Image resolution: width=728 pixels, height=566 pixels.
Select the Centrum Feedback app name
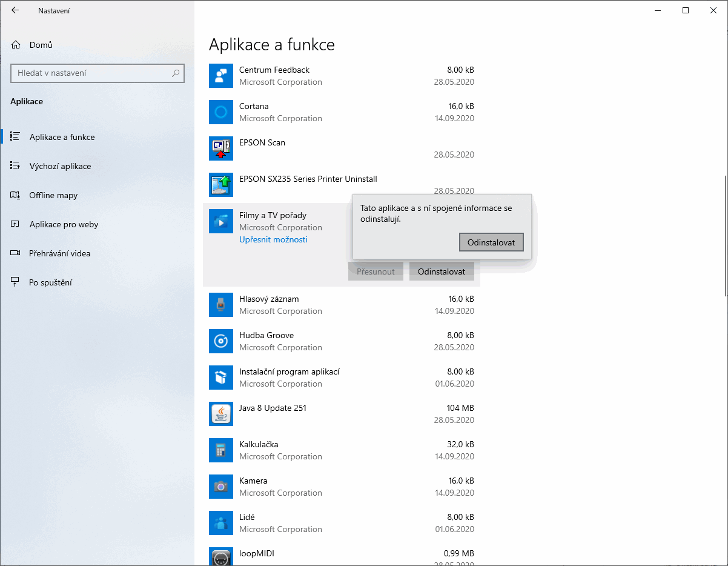tap(274, 70)
